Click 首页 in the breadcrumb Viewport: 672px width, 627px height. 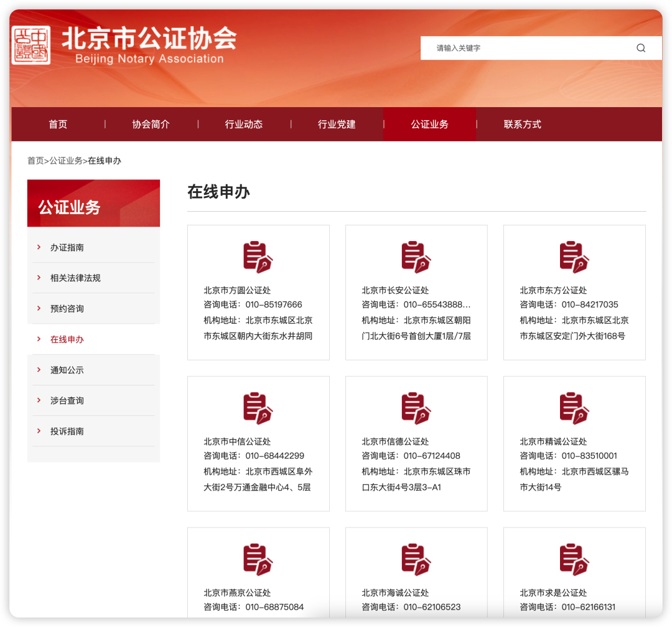[x=35, y=161]
